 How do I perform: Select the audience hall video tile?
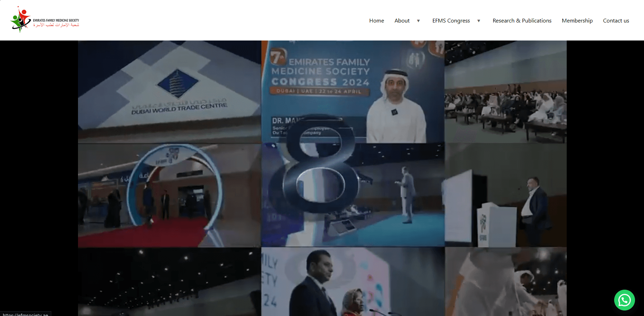[506, 91]
